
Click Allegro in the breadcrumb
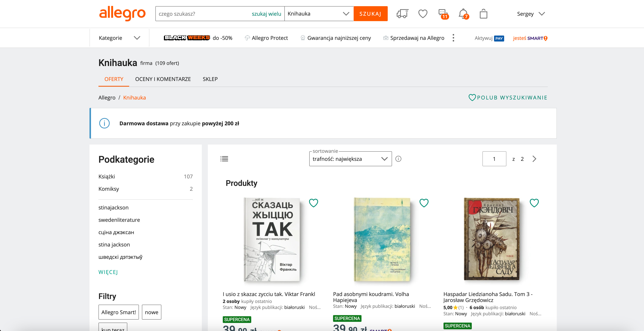[x=107, y=97]
